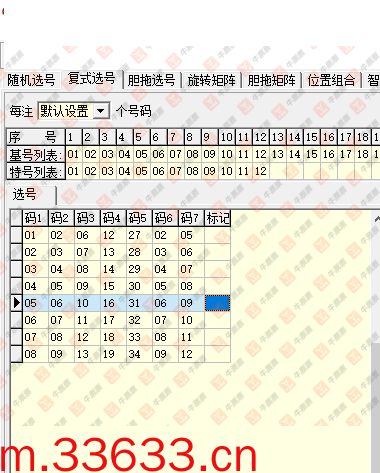This screenshot has height=473, width=380.
Task: Click 码5 cell with value 33
Action: (139, 337)
